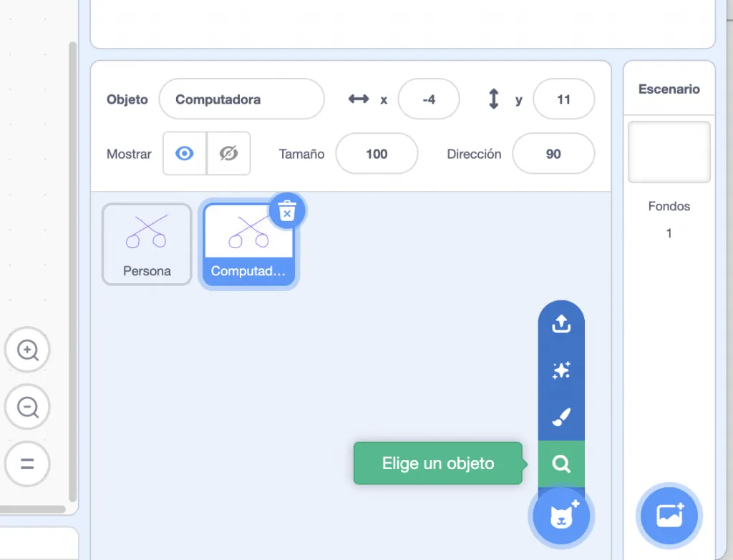The height and width of the screenshot is (560, 733).
Task: Select the paint brush sprite icon
Action: pyautogui.click(x=561, y=418)
